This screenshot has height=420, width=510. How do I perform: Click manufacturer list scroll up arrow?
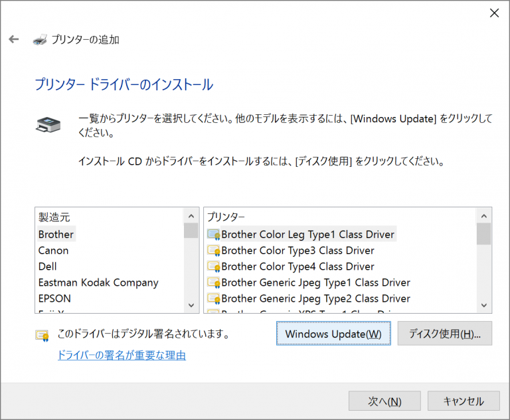point(191,216)
